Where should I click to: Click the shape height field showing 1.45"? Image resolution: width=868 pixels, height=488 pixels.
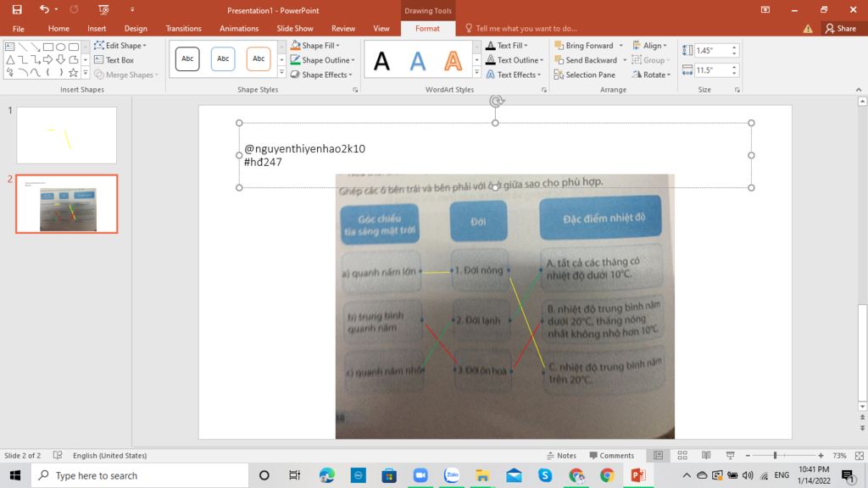click(x=712, y=50)
